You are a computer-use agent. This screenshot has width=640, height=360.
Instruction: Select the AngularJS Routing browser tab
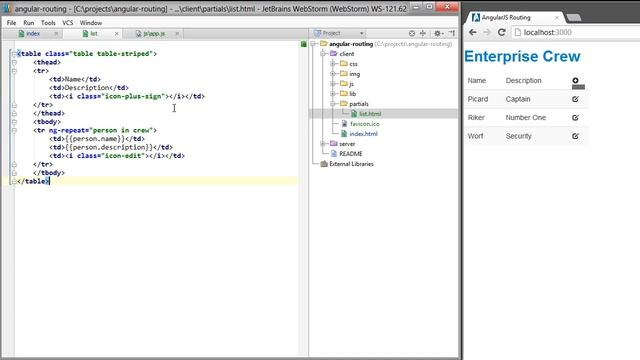coord(506,18)
